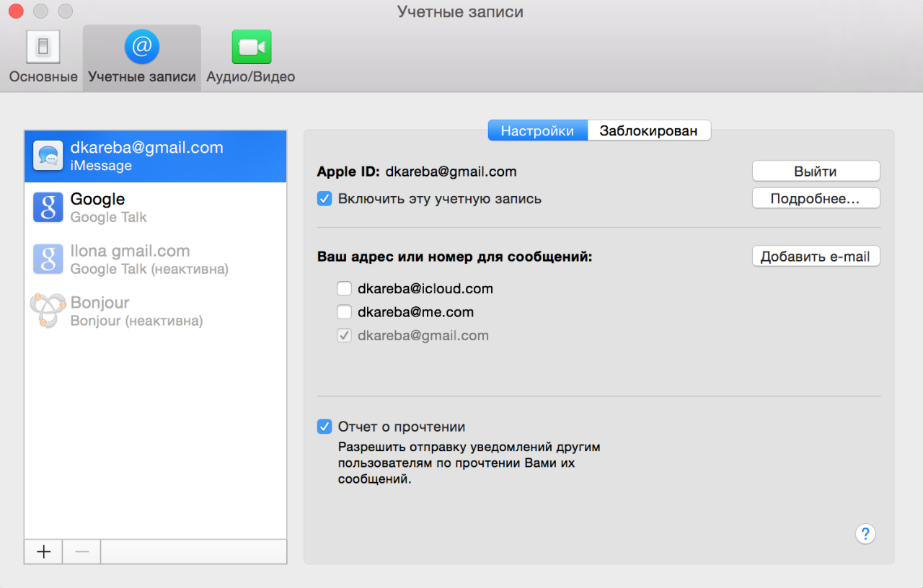
Task: Click the Bonjour account icon
Action: pyautogui.click(x=48, y=311)
